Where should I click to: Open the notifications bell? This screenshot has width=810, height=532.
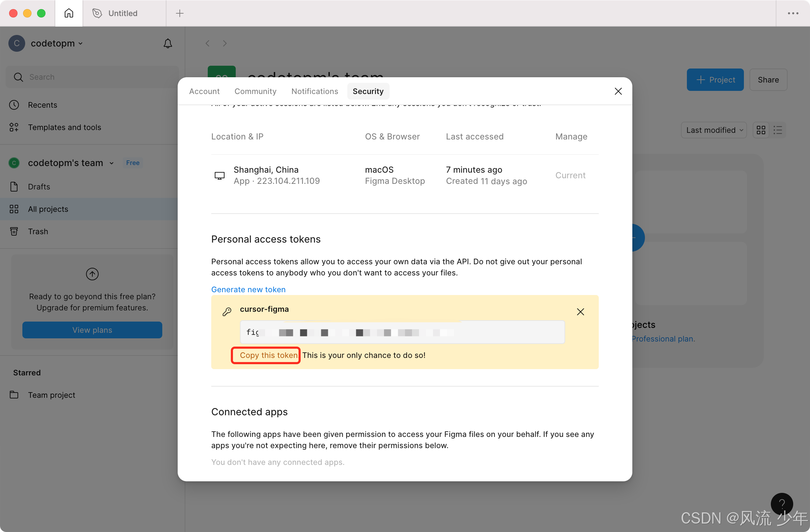point(168,43)
